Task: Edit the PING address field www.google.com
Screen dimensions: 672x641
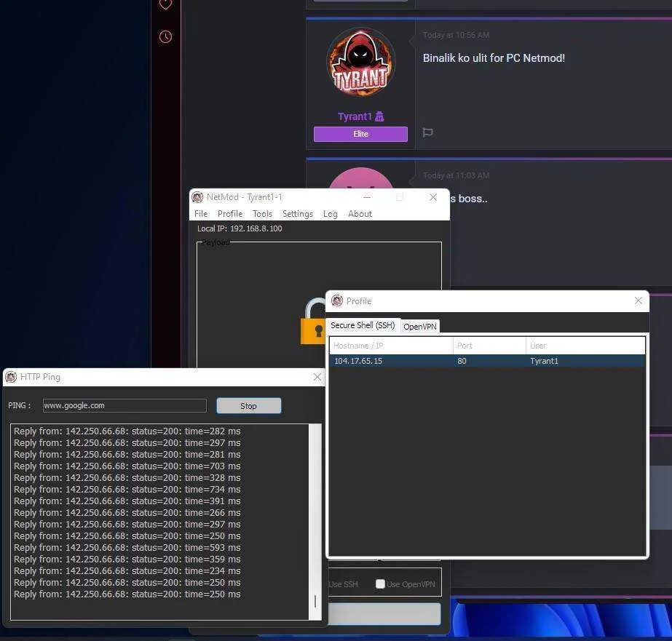Action: (x=124, y=405)
